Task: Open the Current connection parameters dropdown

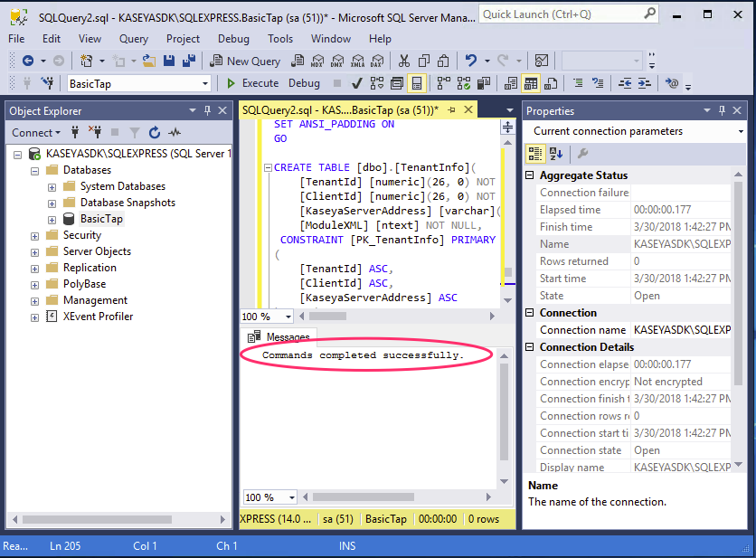Action: [x=741, y=131]
